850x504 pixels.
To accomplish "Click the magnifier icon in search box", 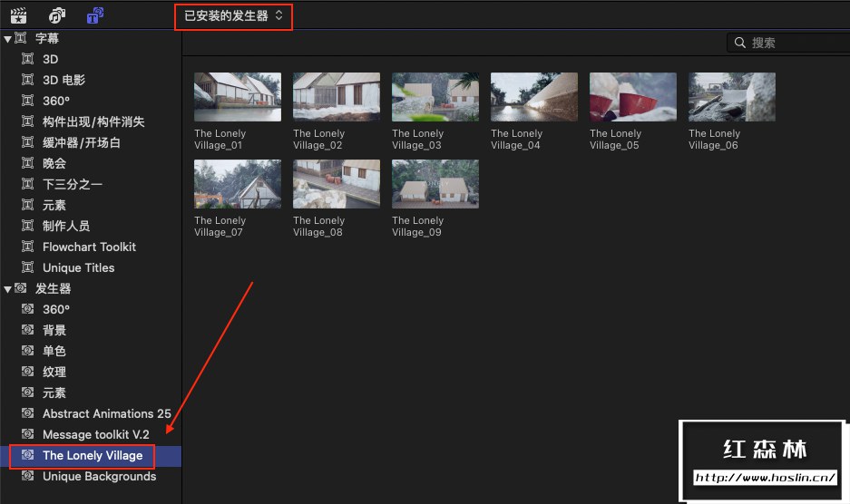I will tap(739, 43).
